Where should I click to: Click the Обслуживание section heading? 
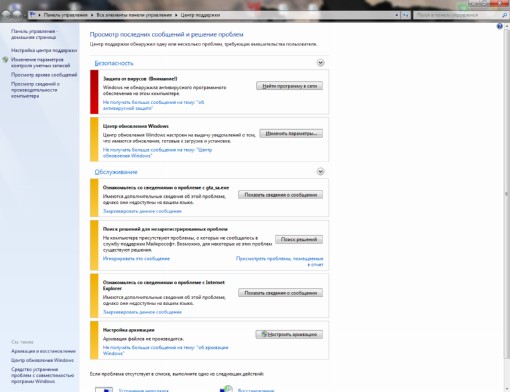[116, 172]
